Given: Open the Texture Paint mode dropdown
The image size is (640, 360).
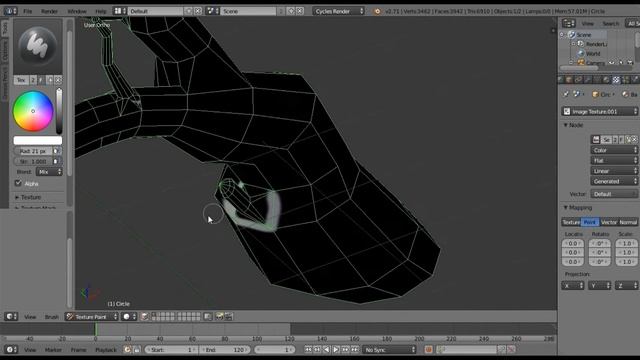Looking at the screenshot, I should [92, 316].
